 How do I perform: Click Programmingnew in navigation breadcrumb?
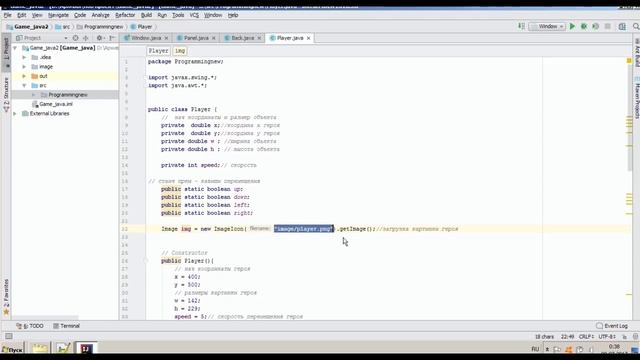[100, 27]
